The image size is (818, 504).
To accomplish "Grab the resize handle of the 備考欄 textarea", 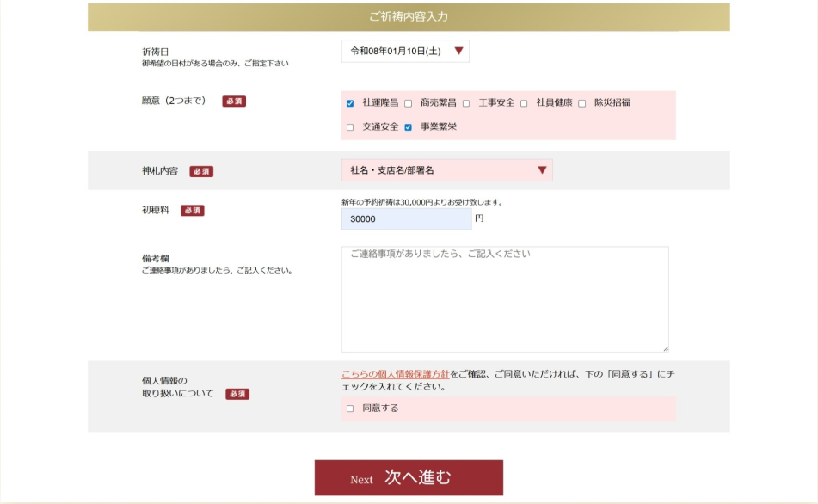I will [x=664, y=347].
